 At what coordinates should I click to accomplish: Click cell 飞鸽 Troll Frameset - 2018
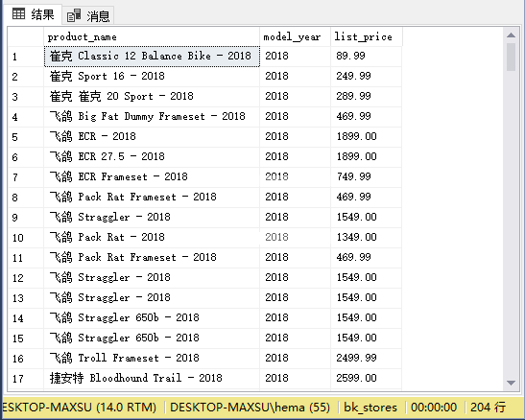152,359
